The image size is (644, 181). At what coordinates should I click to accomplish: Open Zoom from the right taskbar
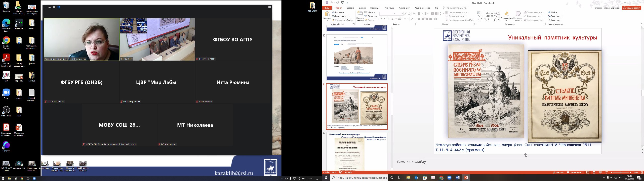click(449, 178)
